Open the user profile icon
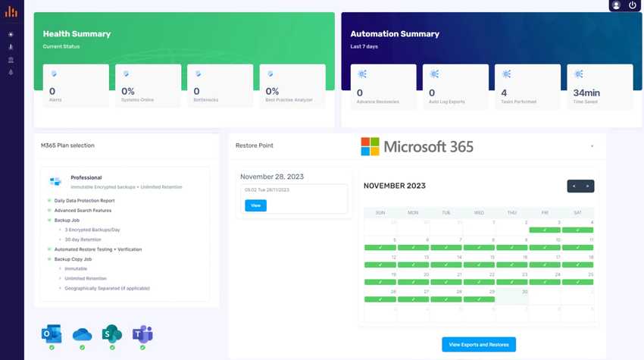 point(616,5)
